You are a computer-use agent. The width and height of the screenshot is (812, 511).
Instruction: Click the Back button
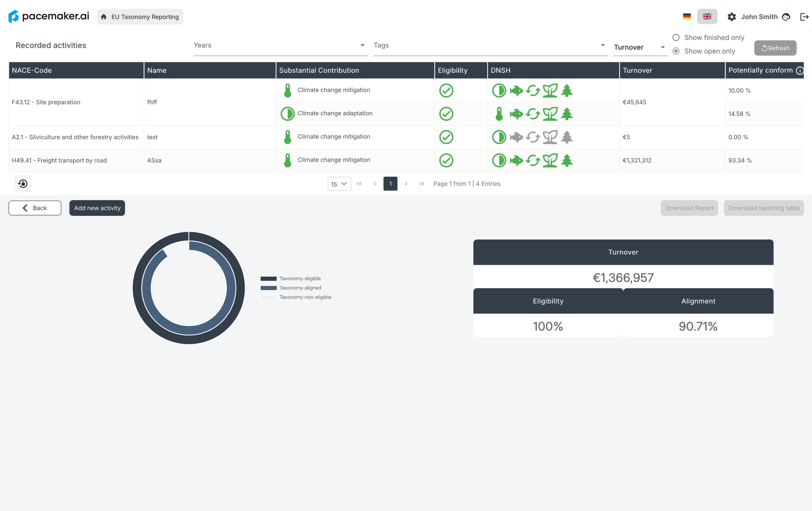click(35, 208)
